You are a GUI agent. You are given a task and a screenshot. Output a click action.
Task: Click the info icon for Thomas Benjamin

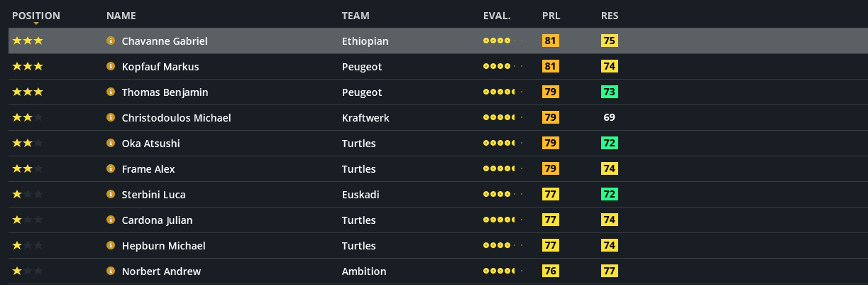click(x=111, y=92)
